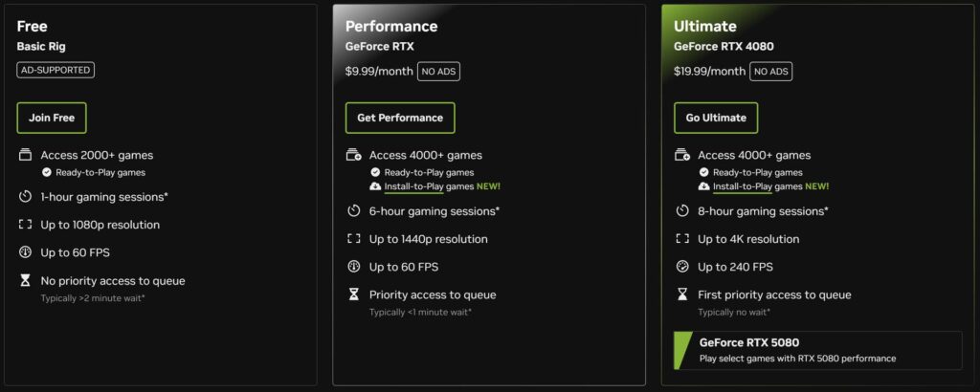Click the NO ADS badge next to $19.99/month
The height and width of the screenshot is (392, 980).
tap(771, 72)
